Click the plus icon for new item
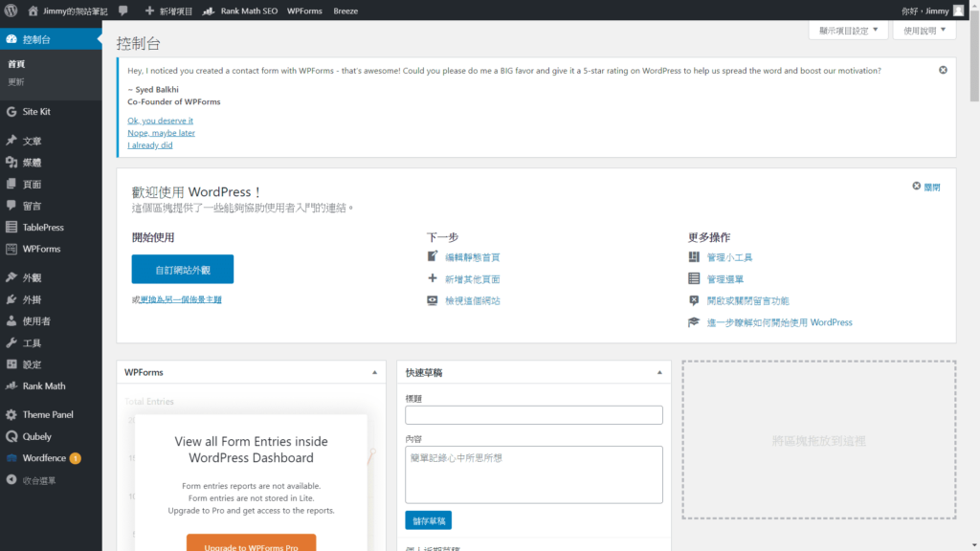980x551 pixels. pos(148,11)
